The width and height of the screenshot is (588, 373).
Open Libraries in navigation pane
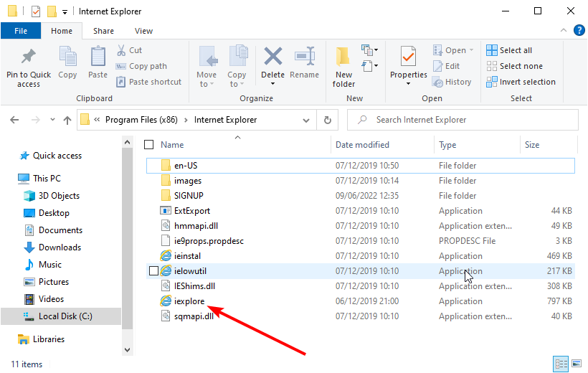pos(48,339)
